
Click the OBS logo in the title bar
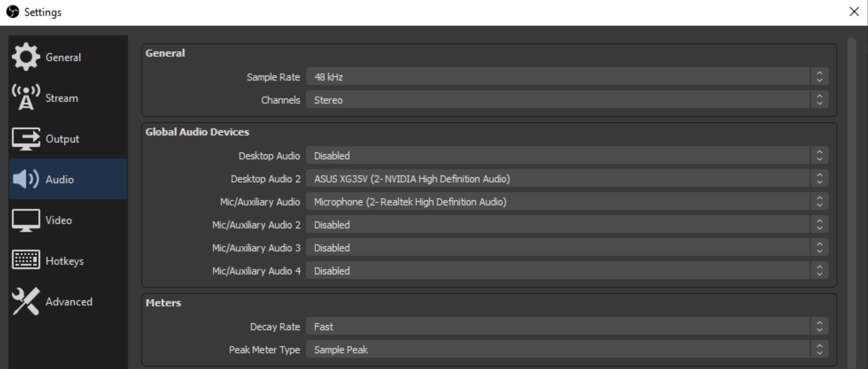tap(12, 12)
